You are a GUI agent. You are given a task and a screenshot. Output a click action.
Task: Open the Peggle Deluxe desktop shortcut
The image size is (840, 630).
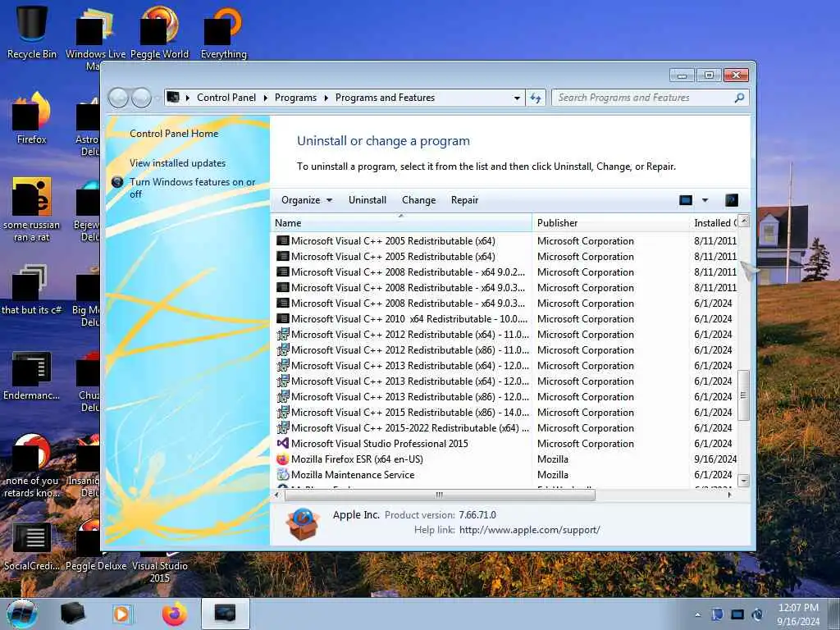click(x=96, y=546)
